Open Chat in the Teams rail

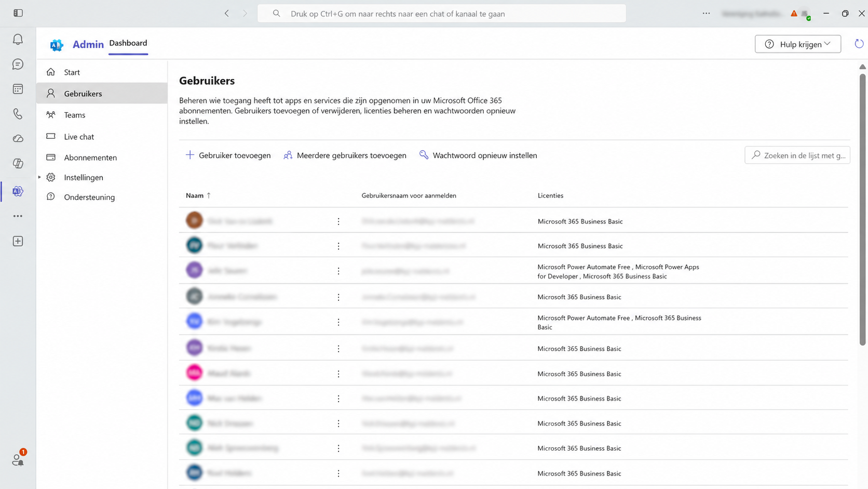(18, 64)
